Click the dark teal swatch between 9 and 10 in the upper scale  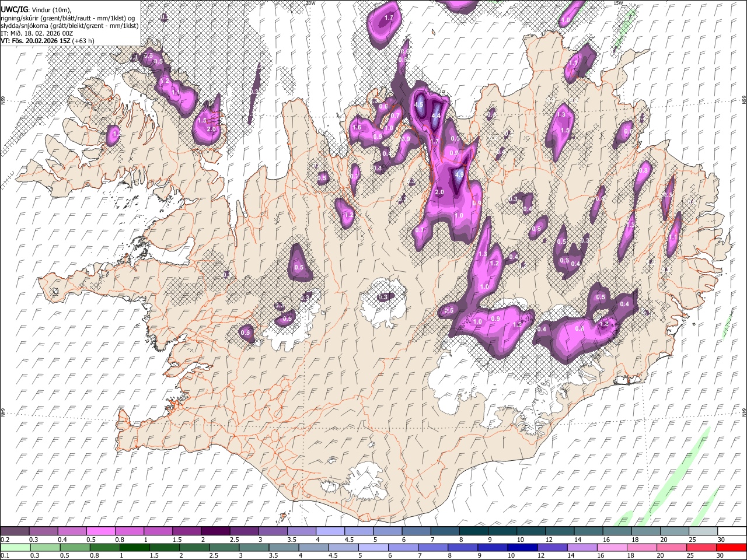tap(502, 531)
